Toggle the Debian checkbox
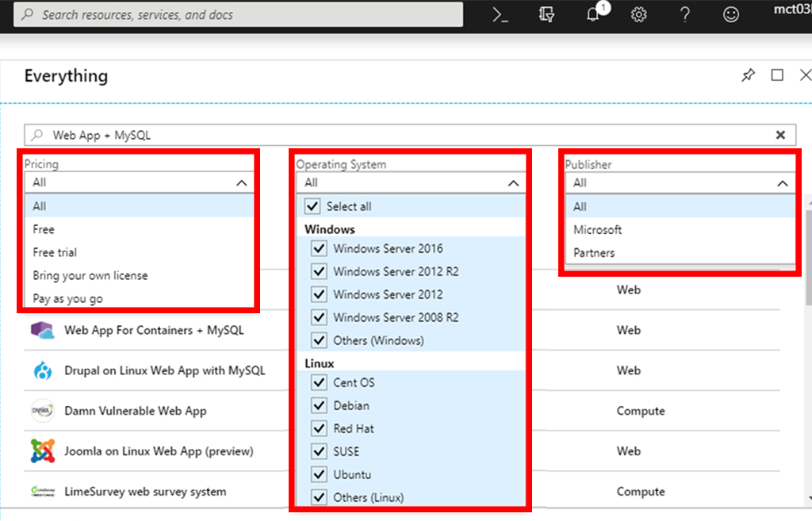Image resolution: width=812 pixels, height=521 pixels. [x=319, y=405]
